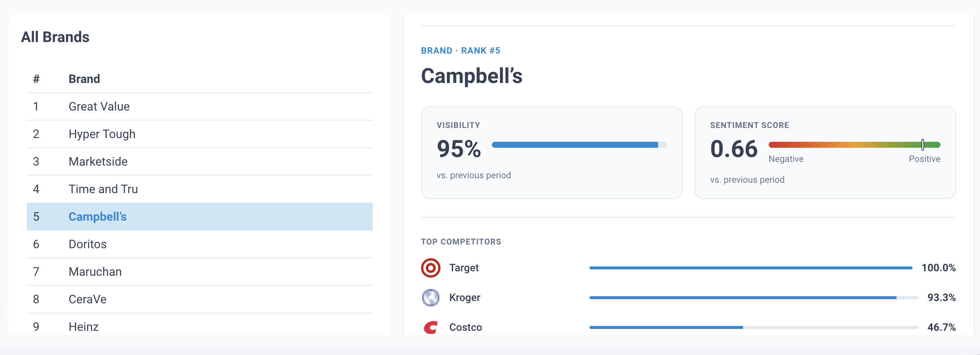This screenshot has width=980, height=355.
Task: Click Kroger competitor name
Action: pos(465,298)
